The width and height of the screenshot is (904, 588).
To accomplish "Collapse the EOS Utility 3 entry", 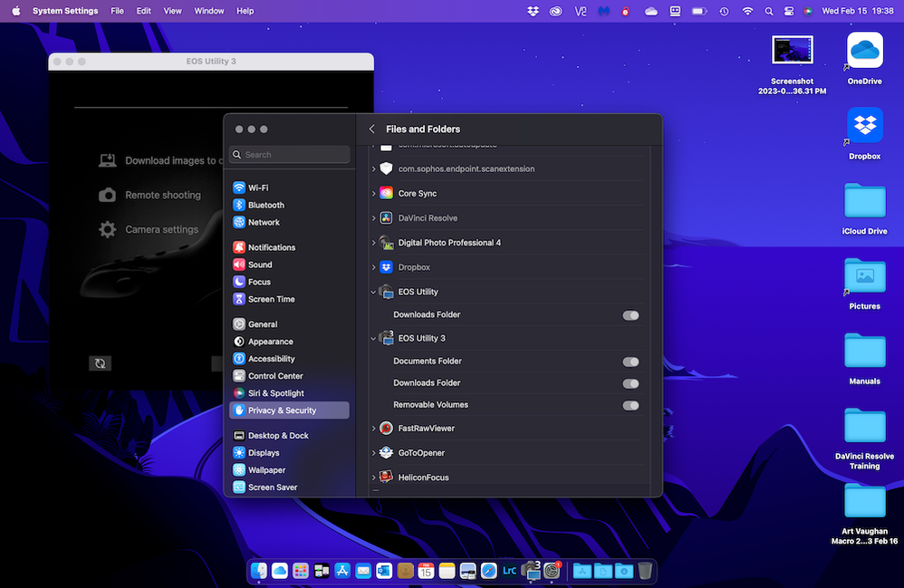I will [374, 338].
